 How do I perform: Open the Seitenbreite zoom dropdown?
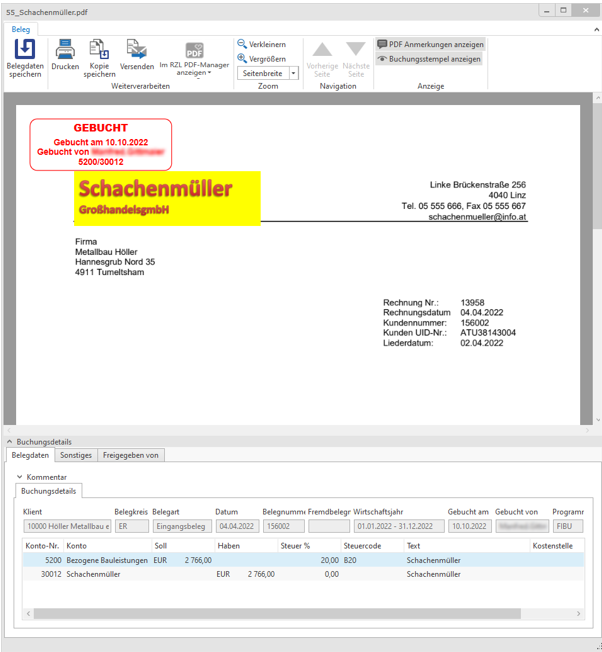[293, 74]
